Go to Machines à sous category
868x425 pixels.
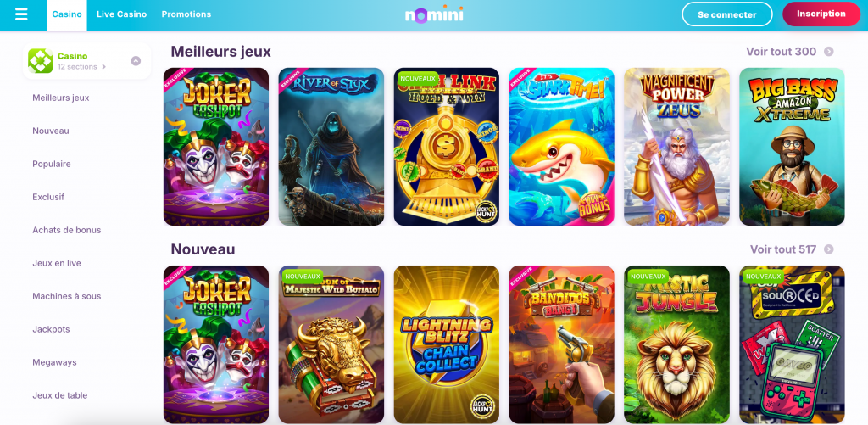[67, 296]
